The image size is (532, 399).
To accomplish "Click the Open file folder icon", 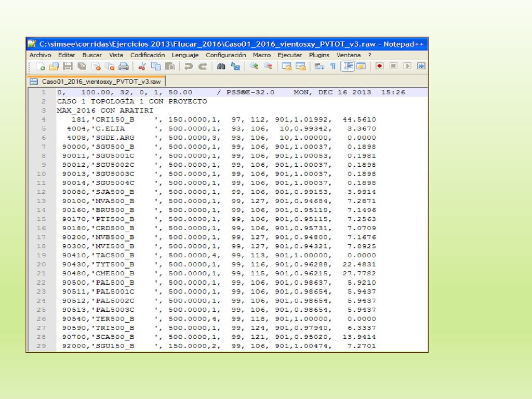I will click(x=54, y=66).
